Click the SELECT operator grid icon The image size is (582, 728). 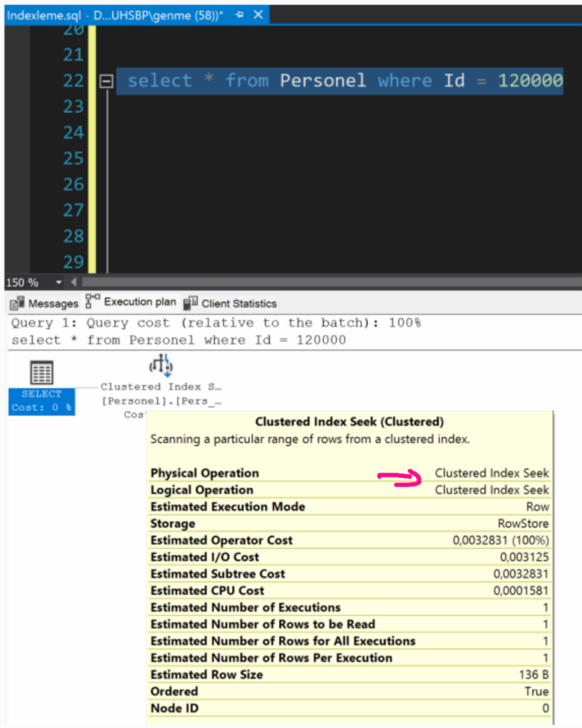(x=42, y=373)
